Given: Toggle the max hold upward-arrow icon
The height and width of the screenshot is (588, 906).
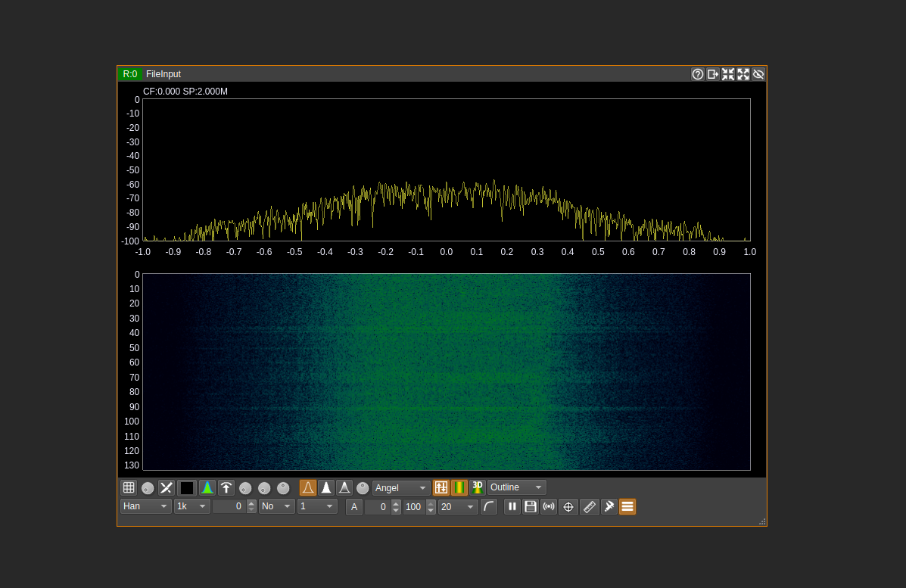Looking at the screenshot, I should pyautogui.click(x=226, y=487).
